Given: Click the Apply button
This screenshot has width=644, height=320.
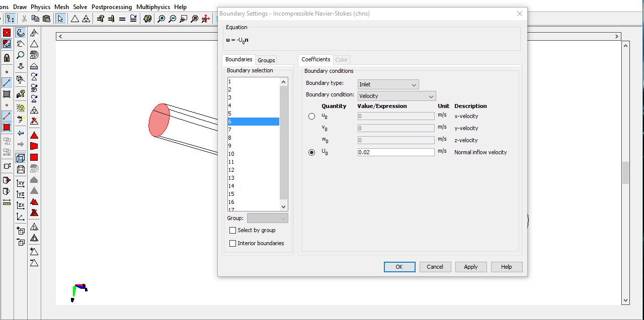Looking at the screenshot, I should [471, 267].
